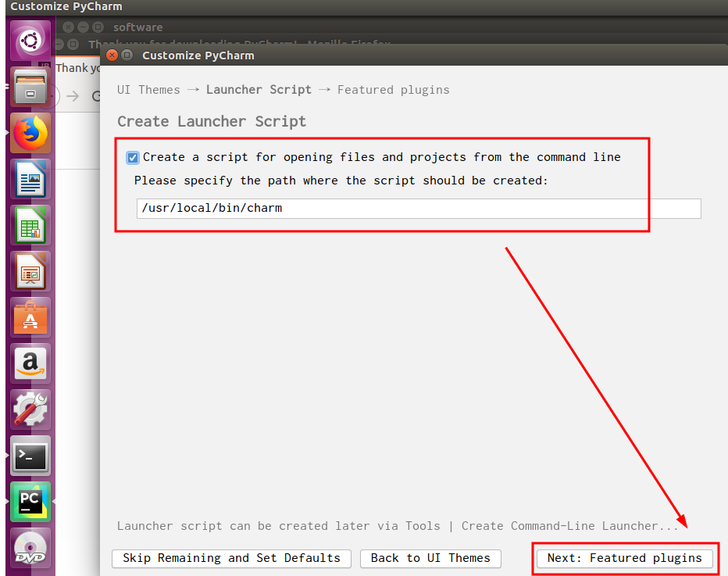Select Launcher Script breadcrumb step

click(x=259, y=90)
